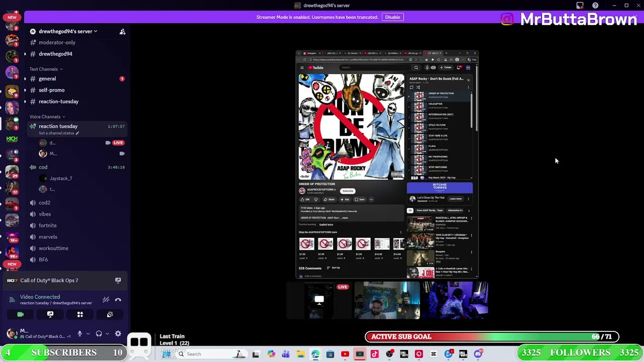Expand threads arrow beside self-promo channel
Viewport: 644px width, 362px height.
point(25,90)
